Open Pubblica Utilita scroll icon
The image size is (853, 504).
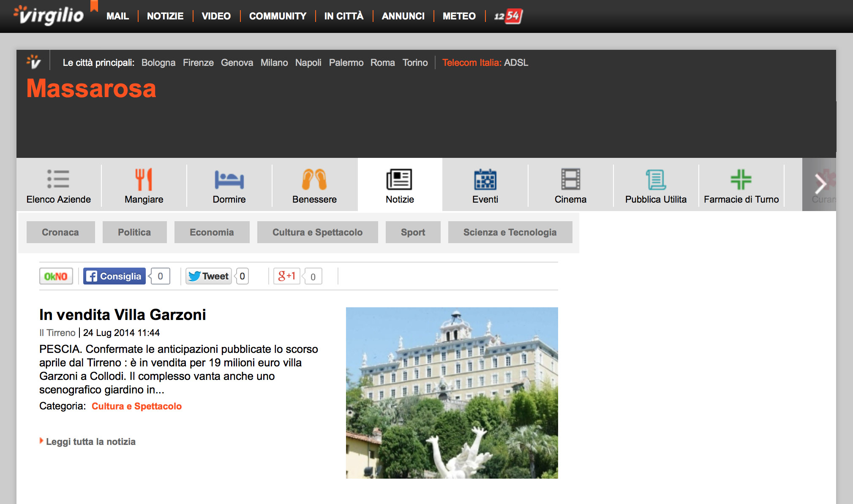[656, 179]
